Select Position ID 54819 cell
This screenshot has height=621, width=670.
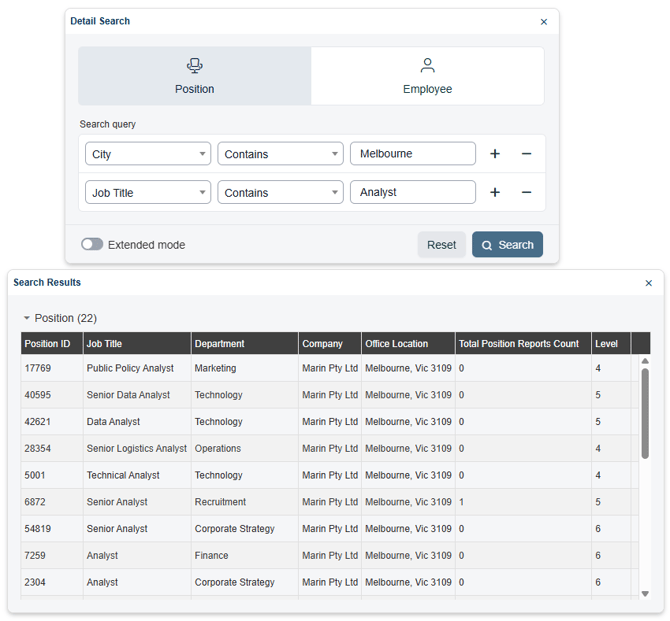[x=52, y=529]
